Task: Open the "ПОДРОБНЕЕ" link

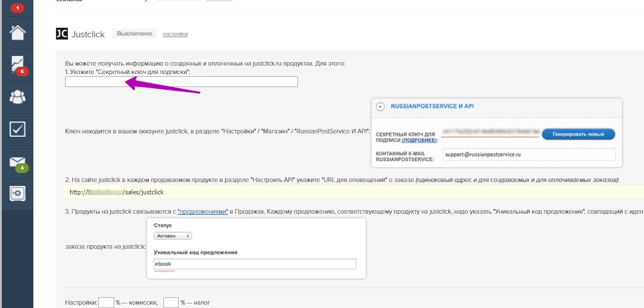Action: point(419,140)
